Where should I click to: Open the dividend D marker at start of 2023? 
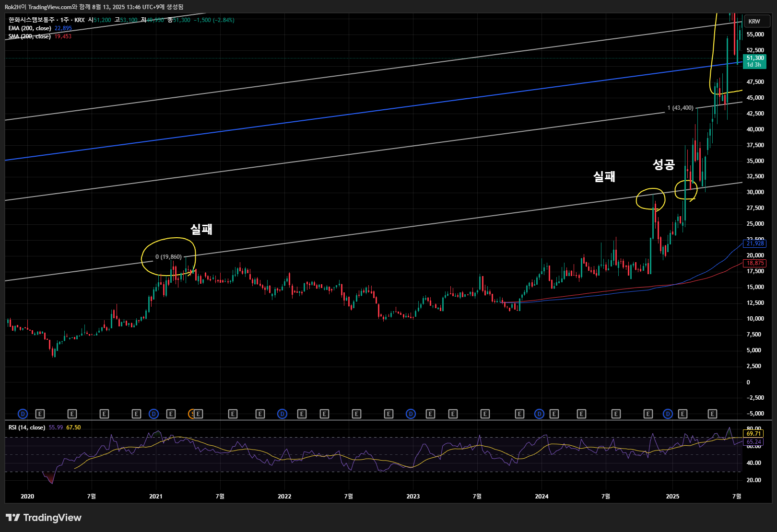point(411,414)
